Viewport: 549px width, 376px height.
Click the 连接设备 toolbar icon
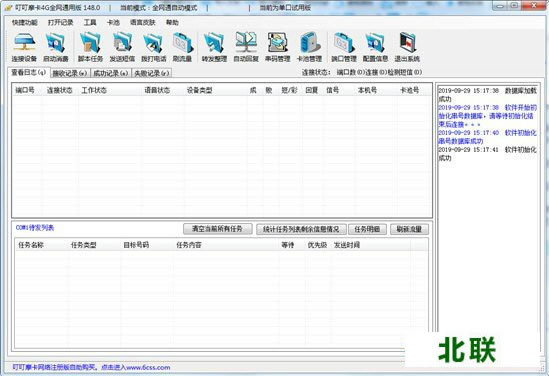click(24, 48)
